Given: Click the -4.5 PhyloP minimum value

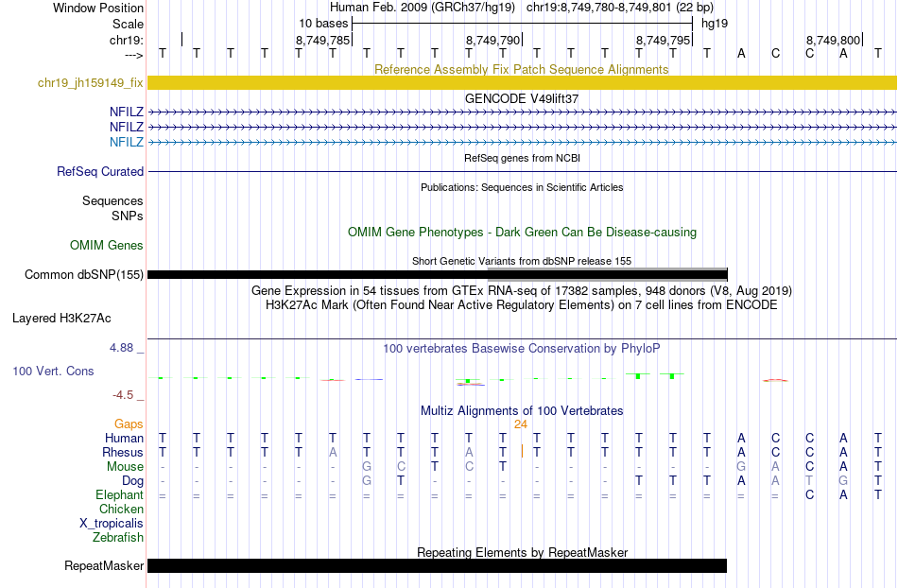Looking at the screenshot, I should point(123,395).
